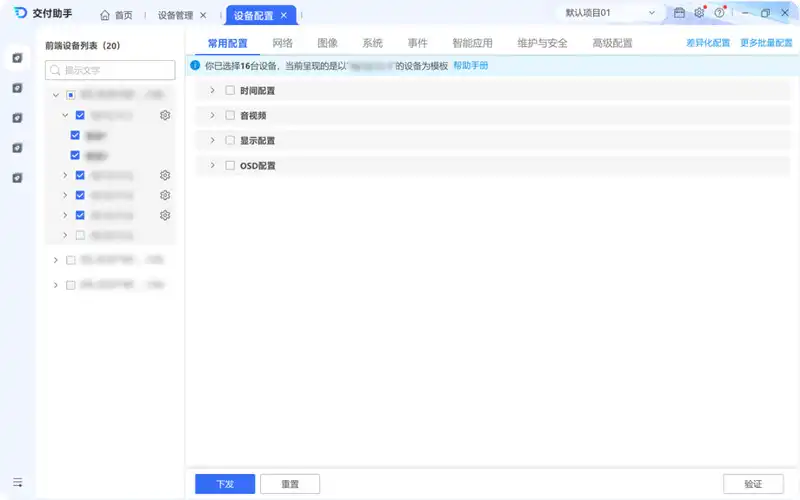800x500 pixels.
Task: Open gear of second collapsed checked device row
Action: coord(165,195)
